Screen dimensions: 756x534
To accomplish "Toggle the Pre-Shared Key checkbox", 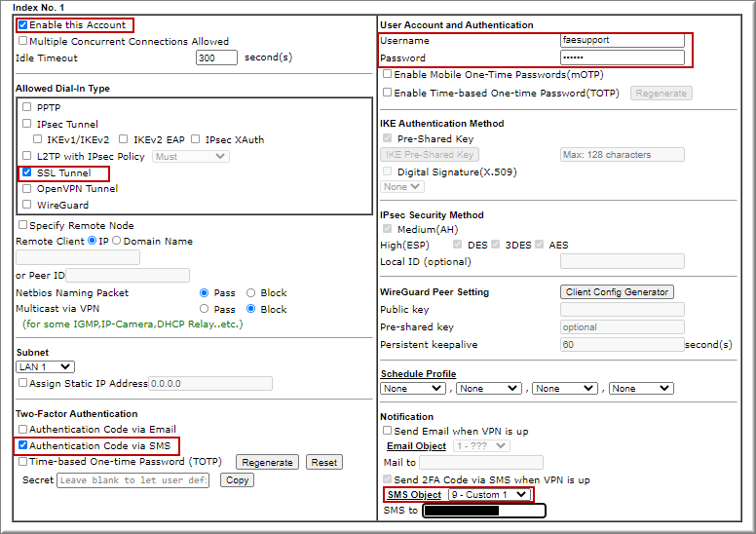I will (387, 138).
